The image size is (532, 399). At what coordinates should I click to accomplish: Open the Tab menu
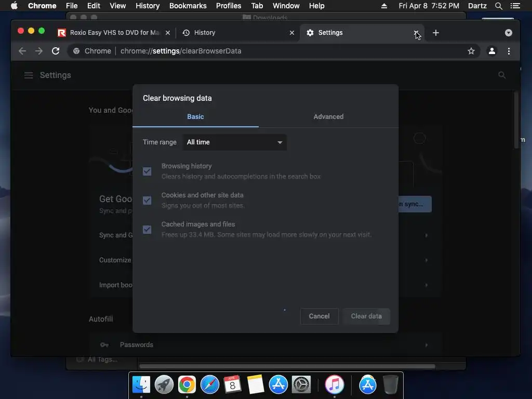pyautogui.click(x=257, y=6)
